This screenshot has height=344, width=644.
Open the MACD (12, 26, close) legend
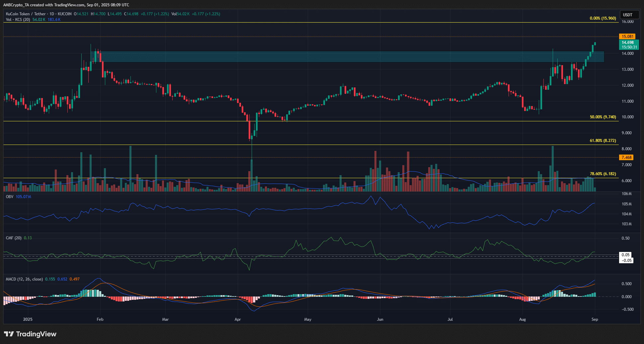24,279
